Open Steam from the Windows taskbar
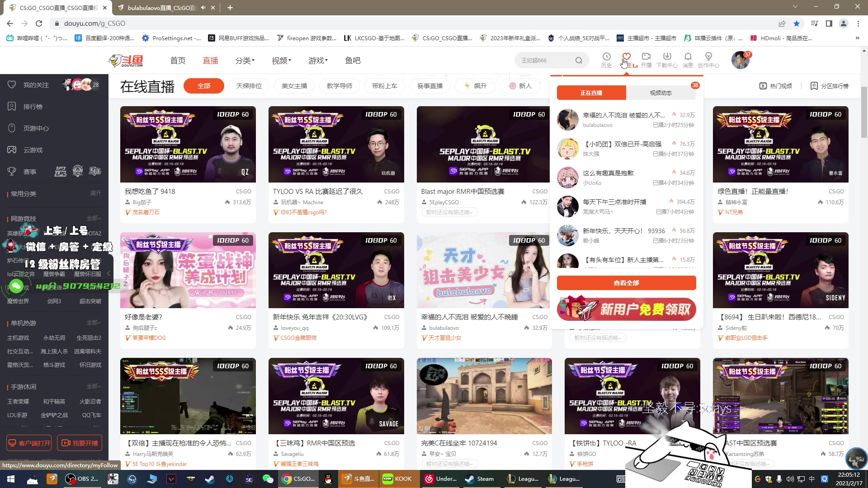Viewport: 868px width, 488px height. 480,479
